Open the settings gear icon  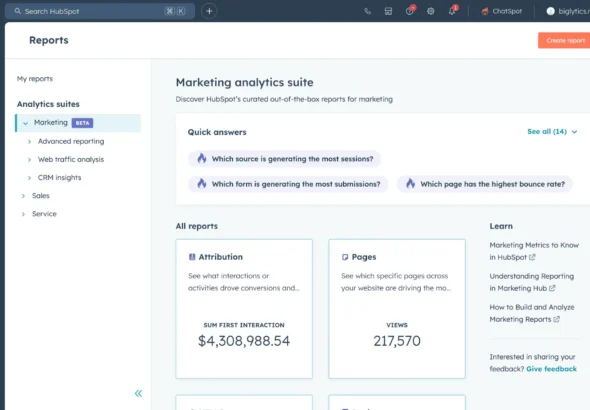click(430, 11)
